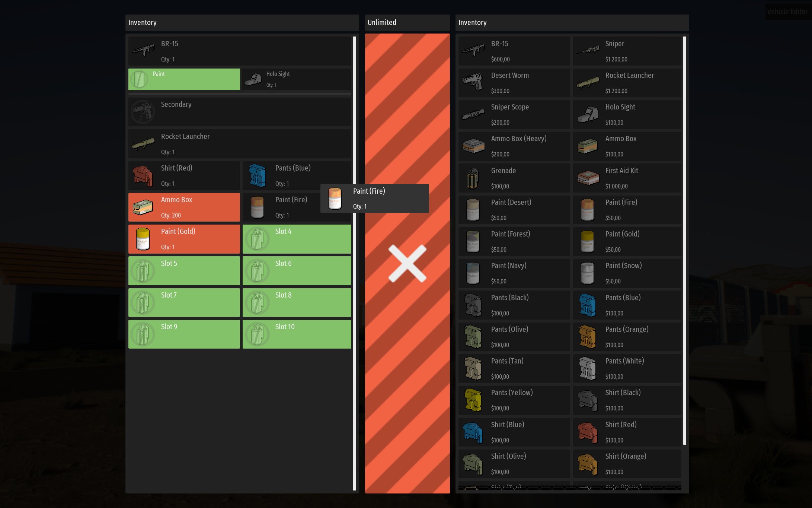Open the Vehicle Editor
Viewport: 812px width, 508px height.
coord(787,11)
